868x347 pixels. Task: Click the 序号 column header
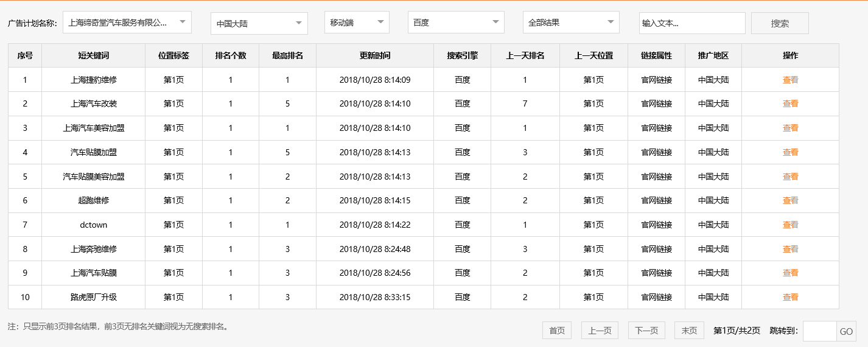[x=25, y=55]
